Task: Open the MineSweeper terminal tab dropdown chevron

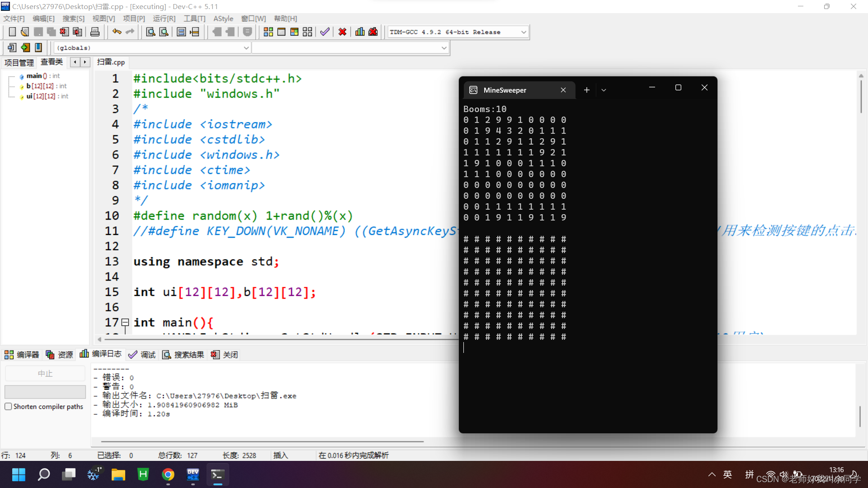Action: (604, 90)
